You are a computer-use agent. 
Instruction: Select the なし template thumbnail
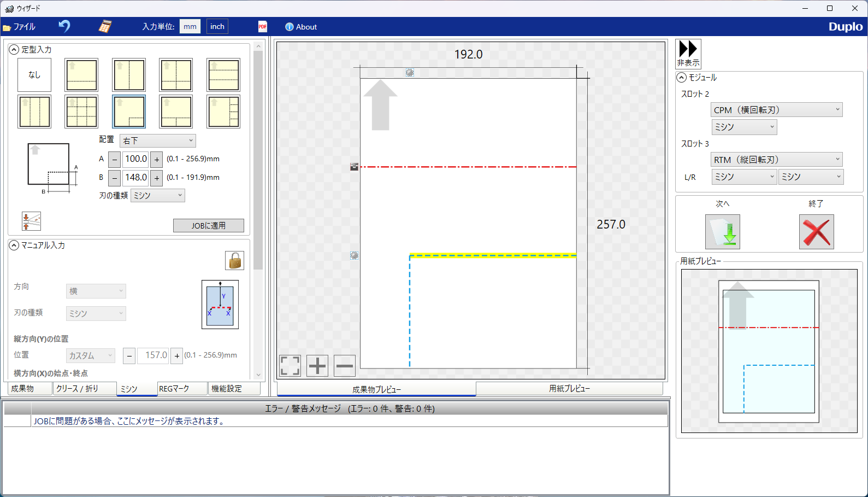pos(34,75)
